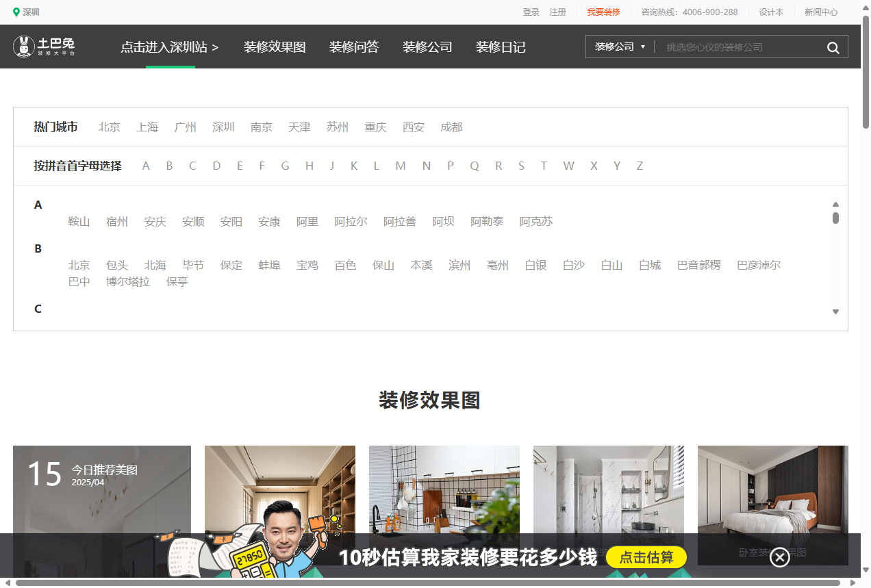
Task: Click the yellow 点击估算 button
Action: tap(646, 557)
